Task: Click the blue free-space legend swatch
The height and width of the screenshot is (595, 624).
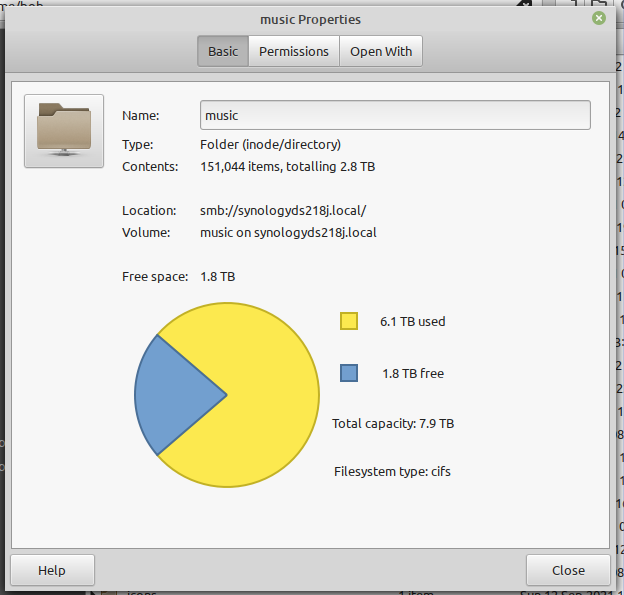Action: click(x=349, y=373)
